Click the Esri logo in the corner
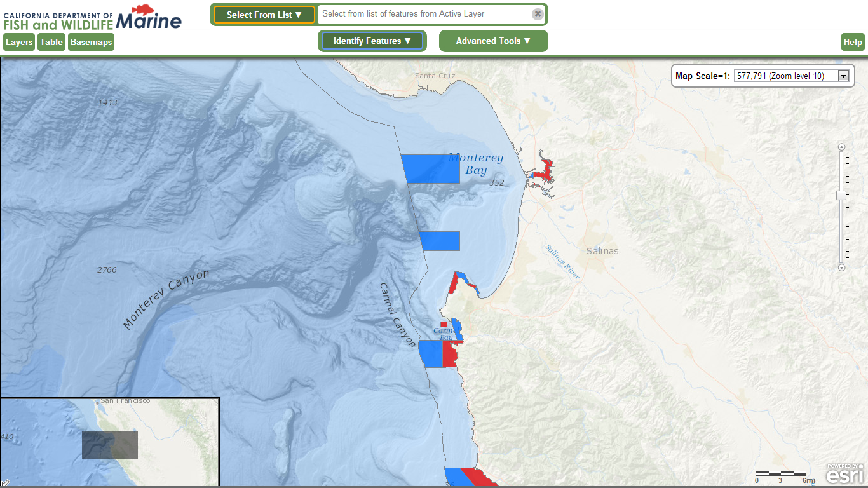This screenshot has height=488, width=868. (845, 474)
